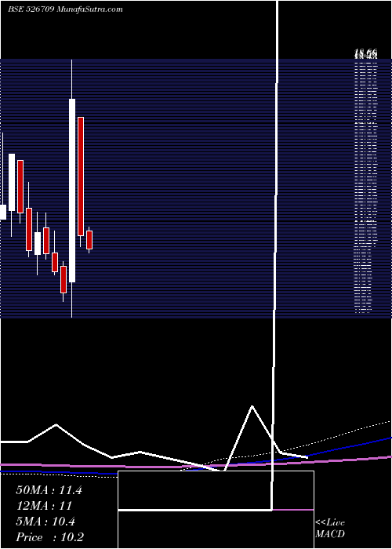Click the <<Live MACD label
The height and width of the screenshot is (549, 392).
point(330,529)
